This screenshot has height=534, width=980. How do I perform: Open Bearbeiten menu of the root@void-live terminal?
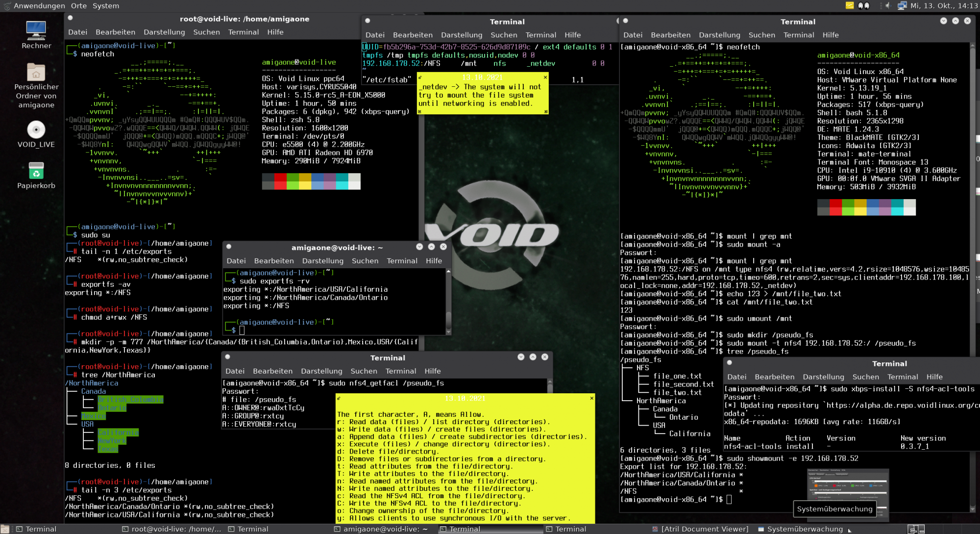click(115, 32)
